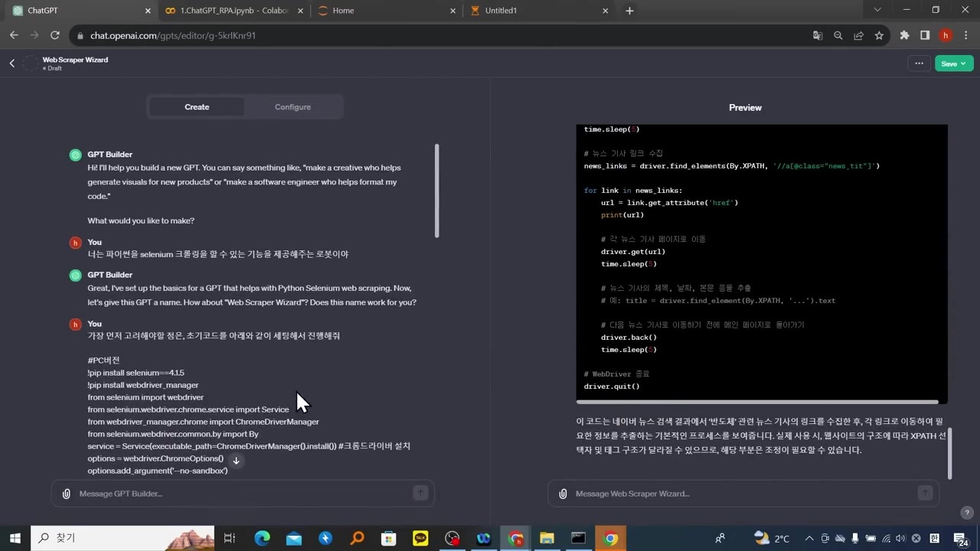The width and height of the screenshot is (980, 551).
Task: Attach a file in GPT Builder chat
Action: click(x=67, y=494)
